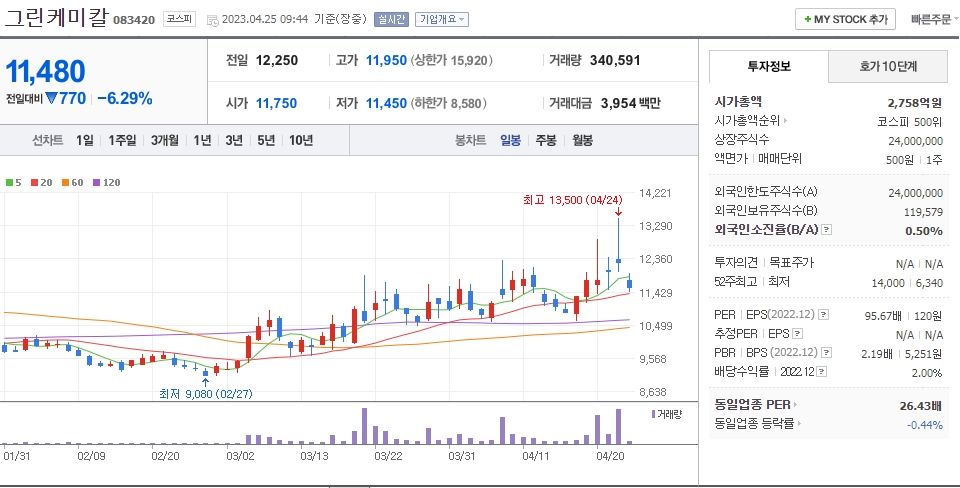Image resolution: width=960 pixels, height=488 pixels.
Task: Click the 95.67배 PER value
Action: click(882, 316)
